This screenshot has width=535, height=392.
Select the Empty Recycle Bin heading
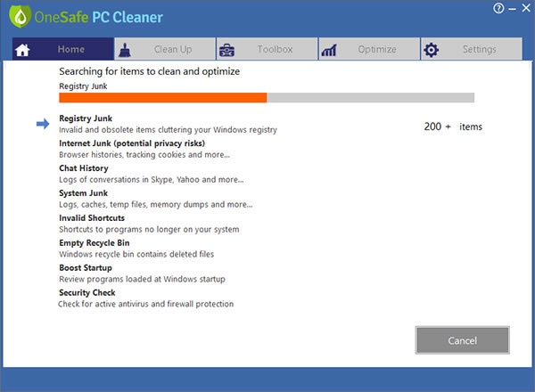coord(95,242)
